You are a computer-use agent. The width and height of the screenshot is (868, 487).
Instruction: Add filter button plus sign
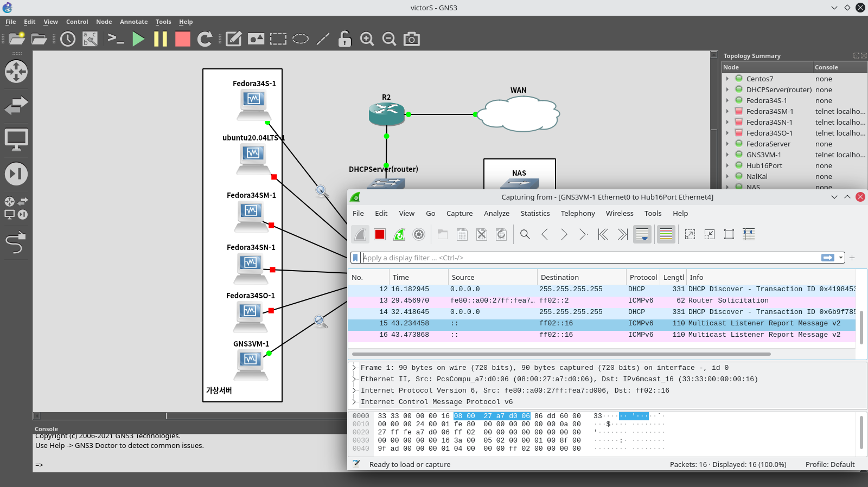click(852, 258)
